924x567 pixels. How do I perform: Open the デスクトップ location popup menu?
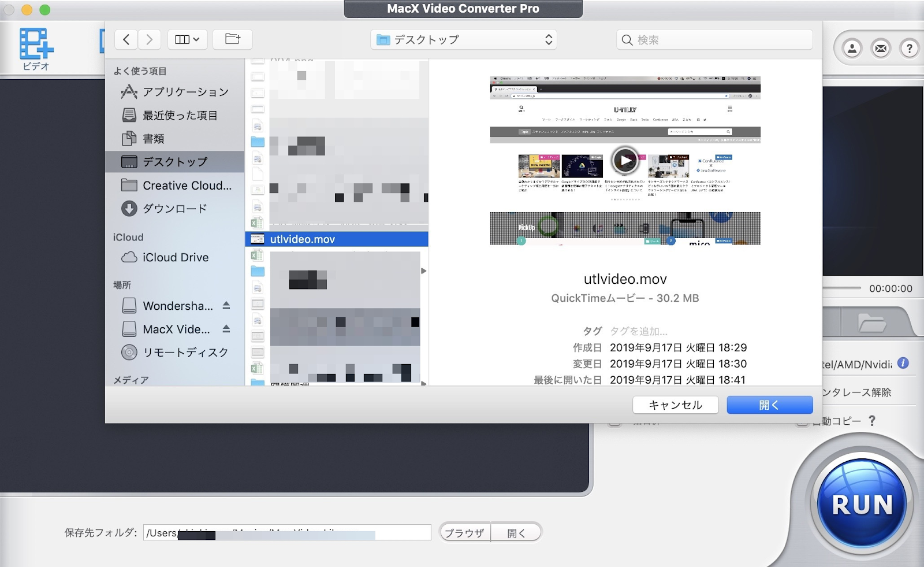pyautogui.click(x=464, y=39)
